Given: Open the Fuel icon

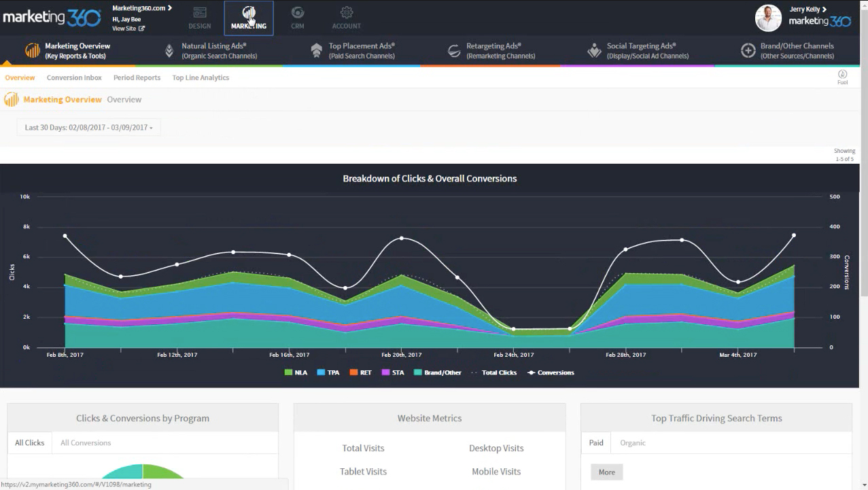Looking at the screenshot, I should [842, 74].
